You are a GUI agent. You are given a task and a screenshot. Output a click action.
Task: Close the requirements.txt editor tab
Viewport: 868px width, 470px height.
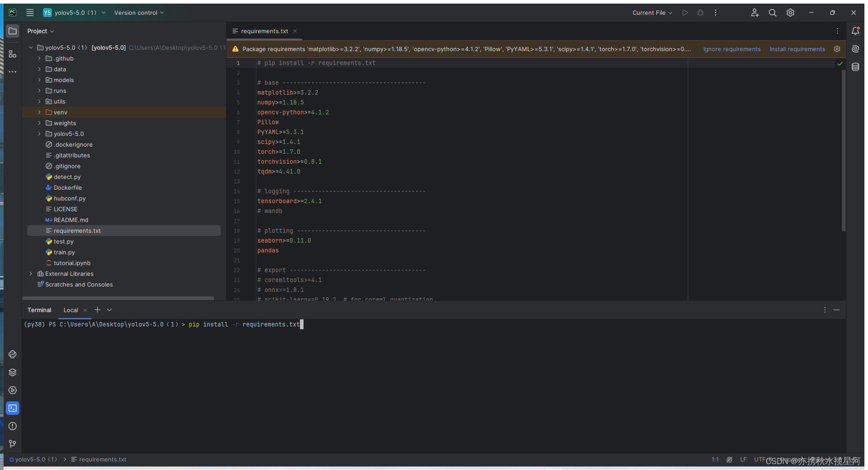(x=295, y=31)
